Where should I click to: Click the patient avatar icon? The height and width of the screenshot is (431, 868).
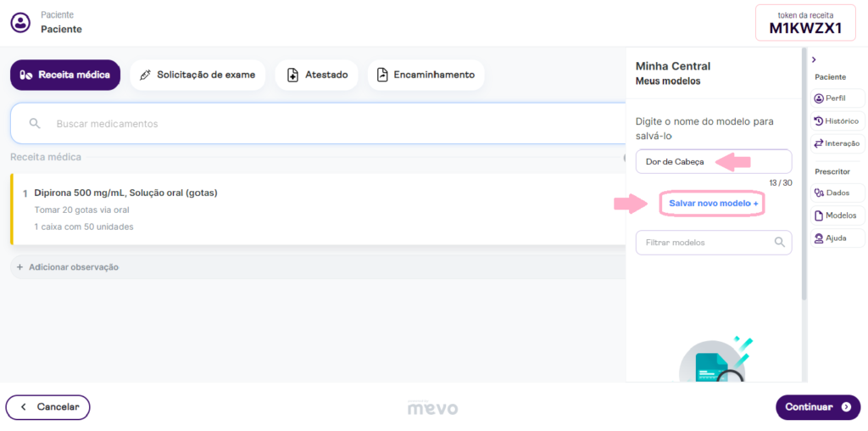[21, 23]
